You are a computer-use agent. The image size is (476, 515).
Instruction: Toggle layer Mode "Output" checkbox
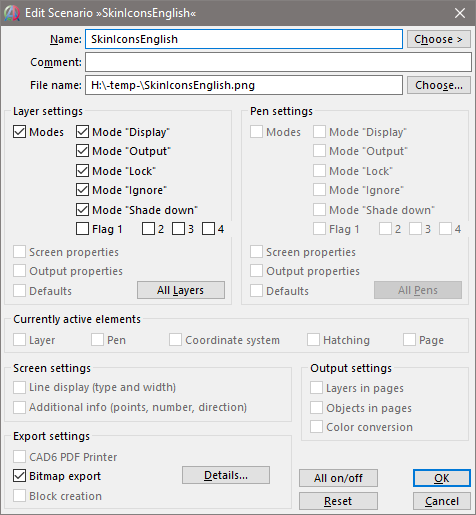click(x=82, y=151)
